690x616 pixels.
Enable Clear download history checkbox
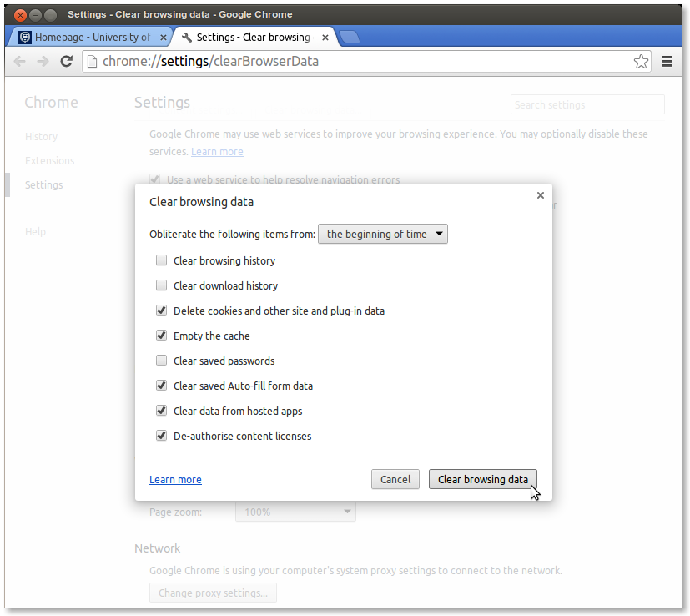[162, 285]
